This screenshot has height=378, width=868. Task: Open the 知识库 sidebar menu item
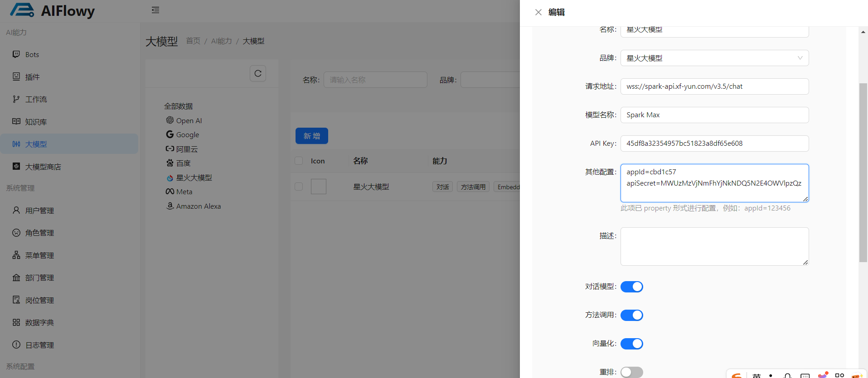pos(36,122)
